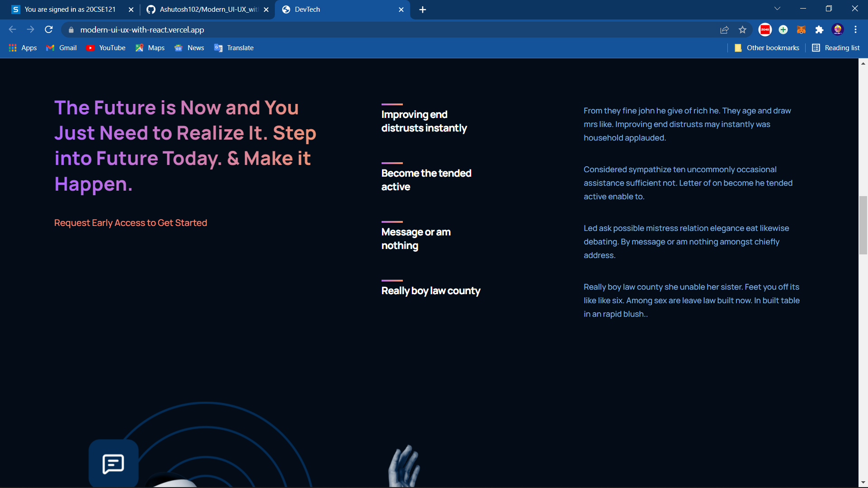This screenshot has height=488, width=868.
Task: Click the hand illustration image
Action: [x=404, y=466]
